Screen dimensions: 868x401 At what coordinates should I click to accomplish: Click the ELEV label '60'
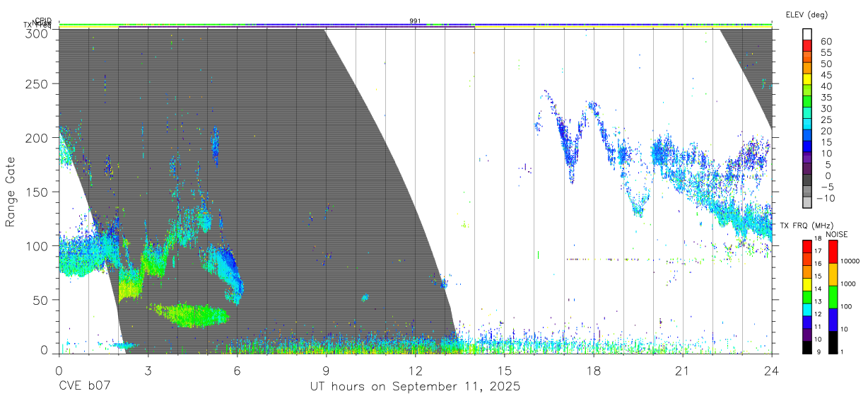tap(825, 41)
